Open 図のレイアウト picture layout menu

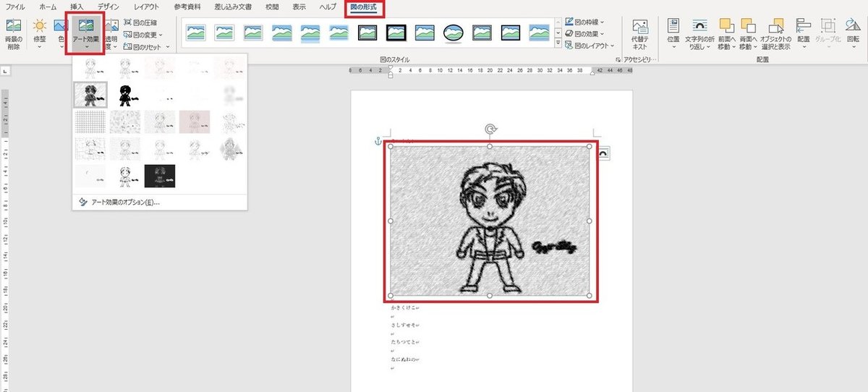pos(589,46)
